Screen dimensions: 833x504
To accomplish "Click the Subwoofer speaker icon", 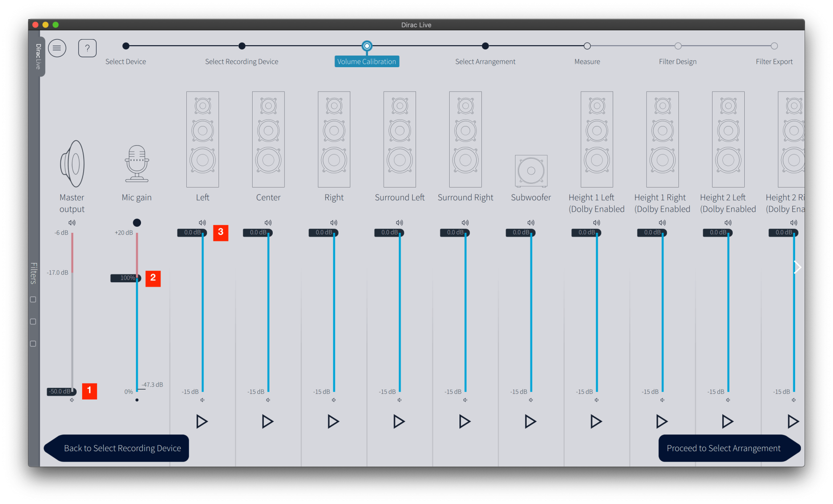I will tap(531, 171).
